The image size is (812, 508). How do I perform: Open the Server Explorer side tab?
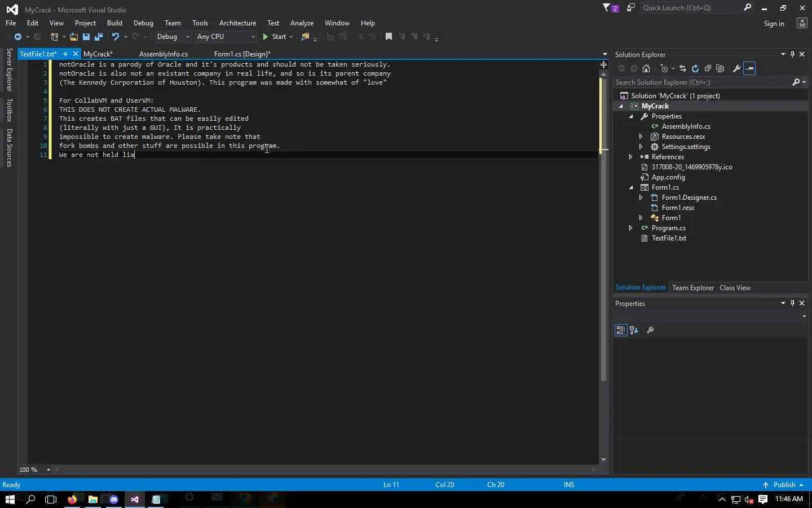[x=9, y=69]
